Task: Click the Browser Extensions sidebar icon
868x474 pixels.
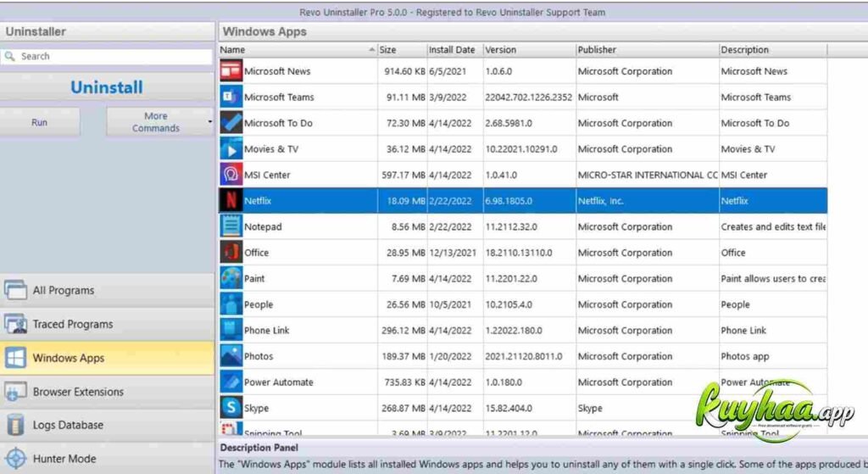Action: pos(15,392)
